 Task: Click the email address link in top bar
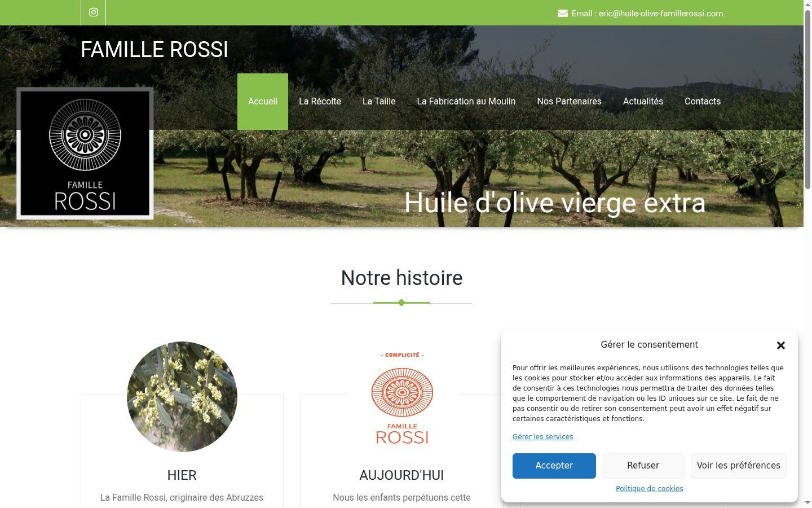point(661,14)
